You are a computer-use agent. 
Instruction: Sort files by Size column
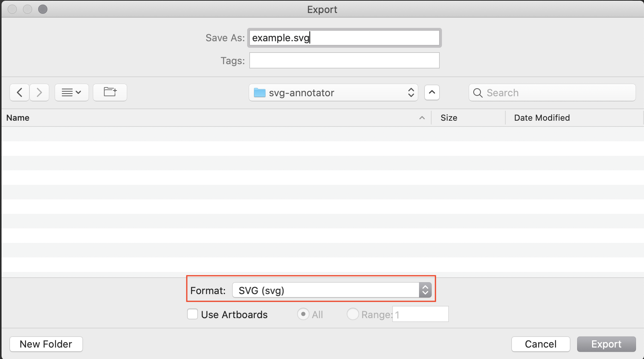tap(468, 118)
